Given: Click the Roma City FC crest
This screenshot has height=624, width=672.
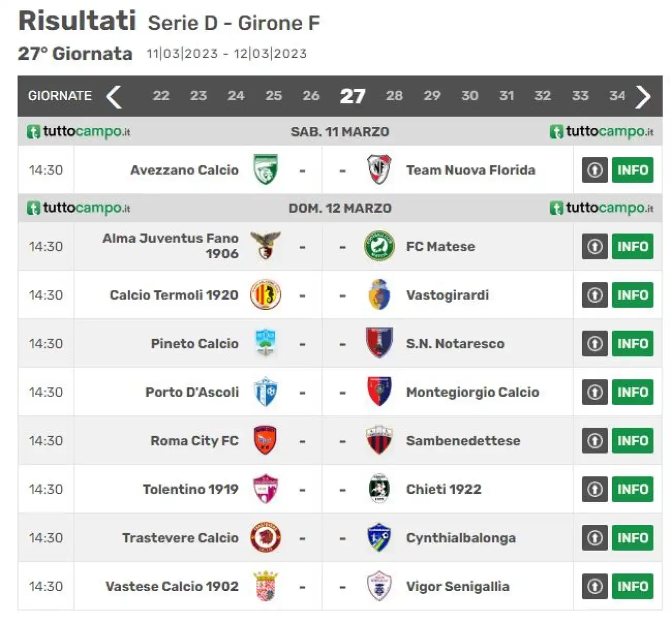Looking at the screenshot, I should click(266, 440).
